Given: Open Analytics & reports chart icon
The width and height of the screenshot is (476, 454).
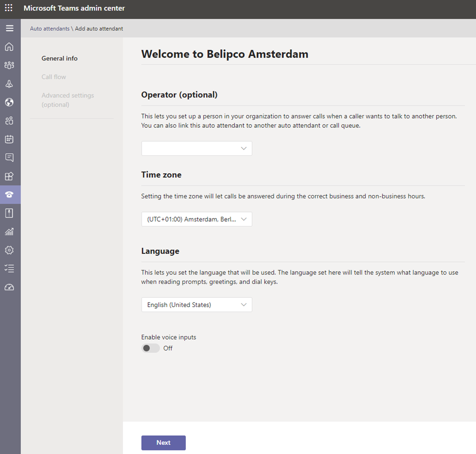Looking at the screenshot, I should pos(9,231).
